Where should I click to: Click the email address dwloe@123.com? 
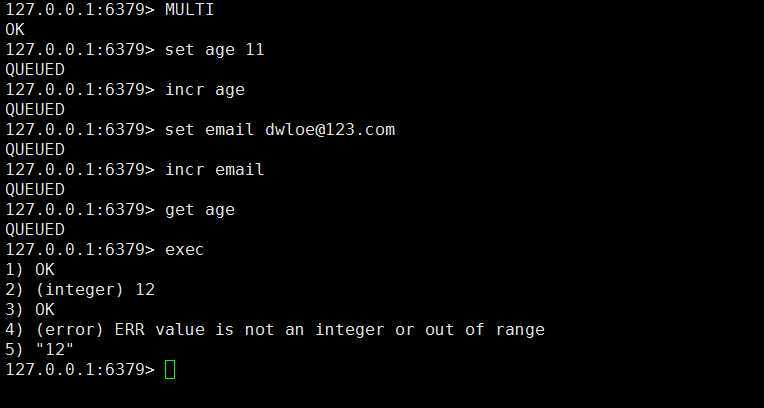click(x=330, y=130)
